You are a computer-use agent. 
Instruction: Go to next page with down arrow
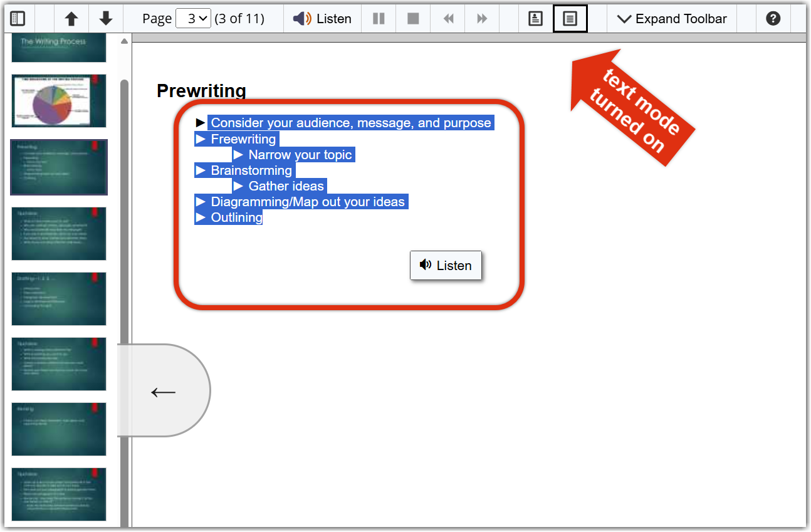click(x=106, y=19)
